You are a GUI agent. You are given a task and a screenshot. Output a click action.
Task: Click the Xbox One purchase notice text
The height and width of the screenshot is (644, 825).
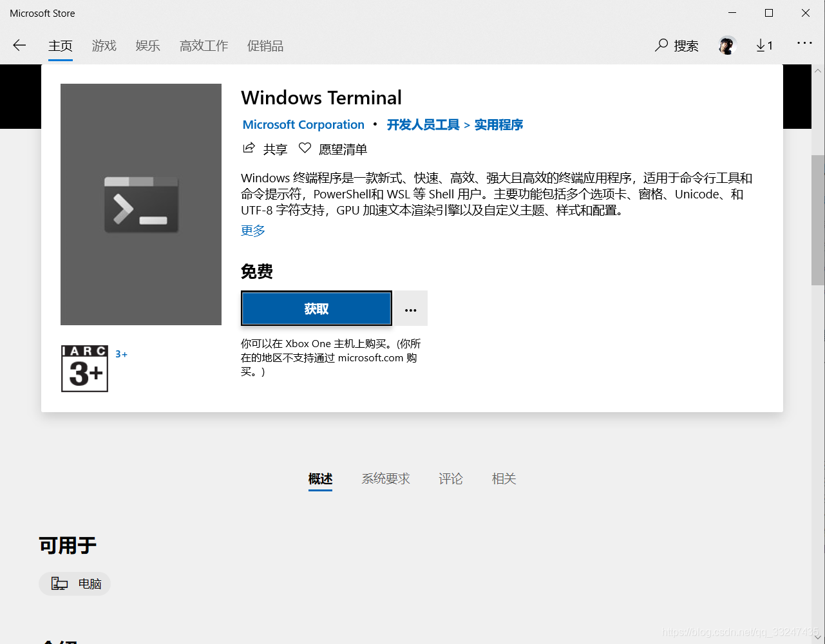[331, 357]
